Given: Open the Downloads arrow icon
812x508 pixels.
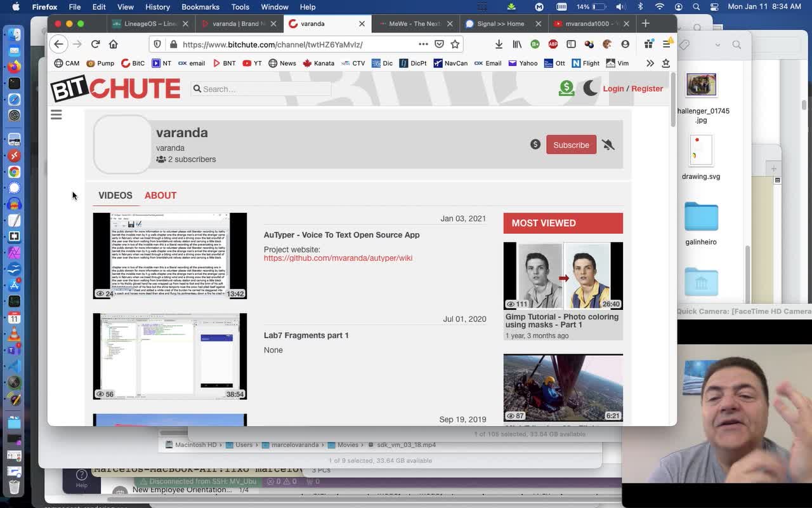Looking at the screenshot, I should (x=499, y=44).
